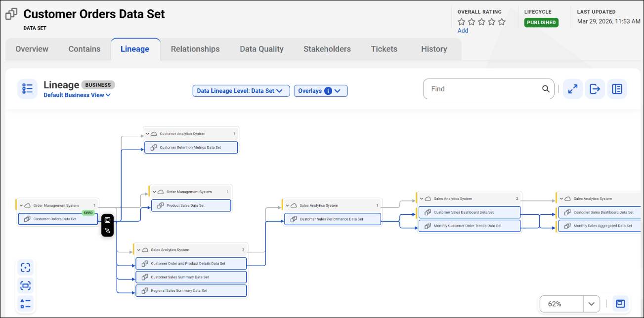Toggle the side panel layout icon
The height and width of the screenshot is (318, 644).
[x=617, y=89]
